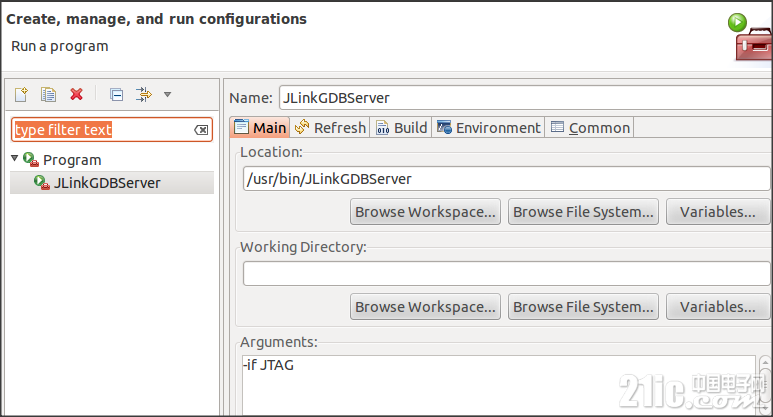Open Variables for Working Directory
The width and height of the screenshot is (773, 417).
pos(718,307)
